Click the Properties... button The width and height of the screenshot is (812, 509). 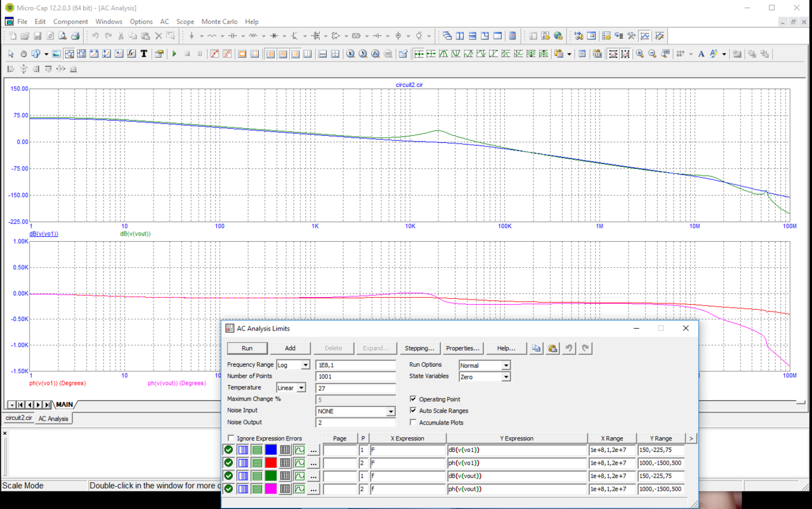462,348
